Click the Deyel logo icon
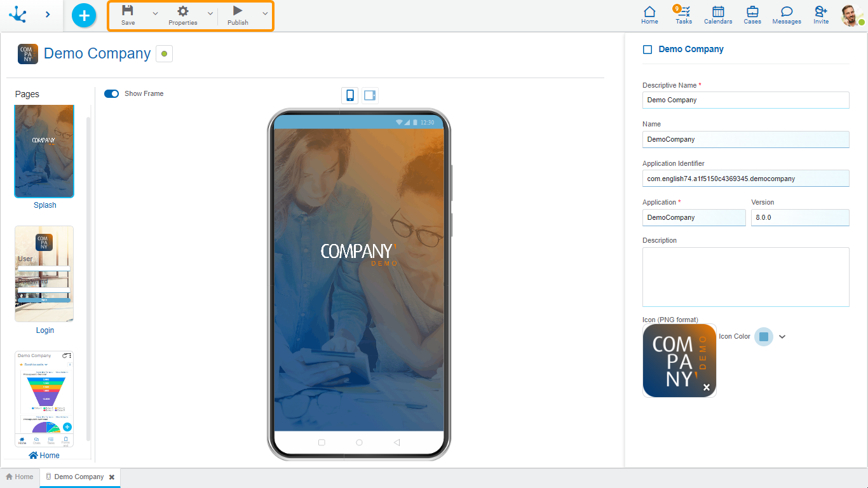 click(18, 14)
